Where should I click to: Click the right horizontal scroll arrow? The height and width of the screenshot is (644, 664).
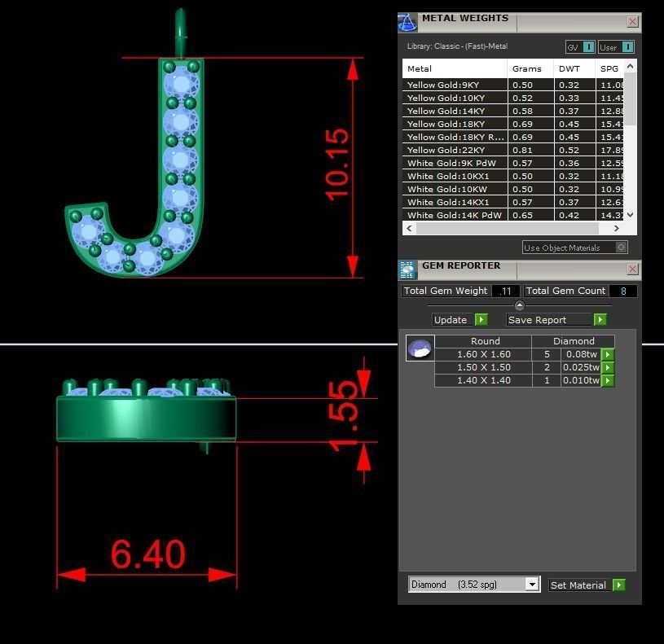coord(617,229)
